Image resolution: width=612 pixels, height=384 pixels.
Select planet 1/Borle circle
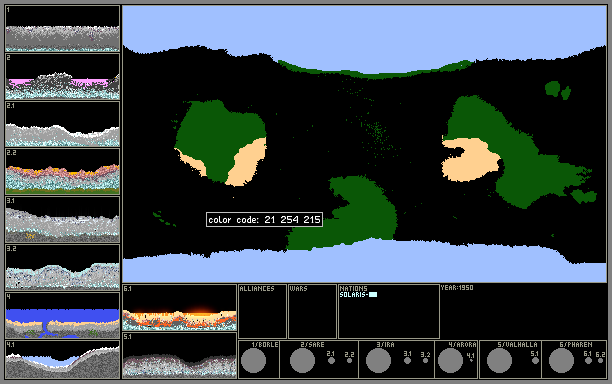click(x=253, y=361)
